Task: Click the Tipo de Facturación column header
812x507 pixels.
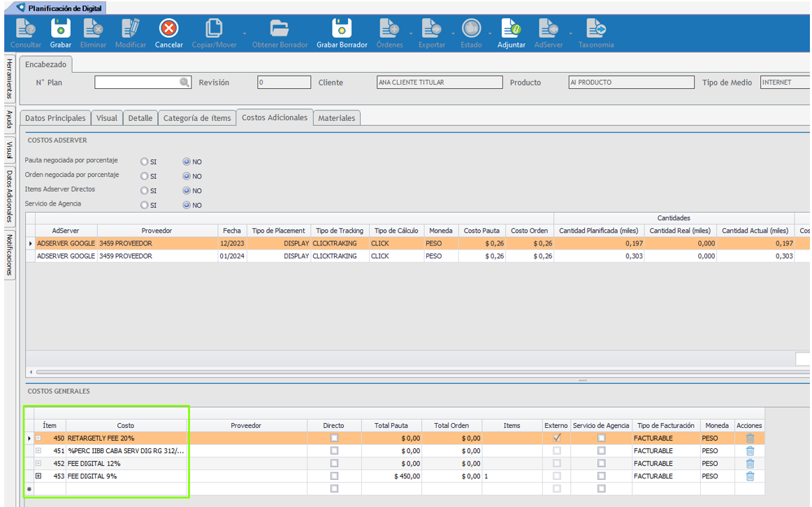Action: click(665, 425)
